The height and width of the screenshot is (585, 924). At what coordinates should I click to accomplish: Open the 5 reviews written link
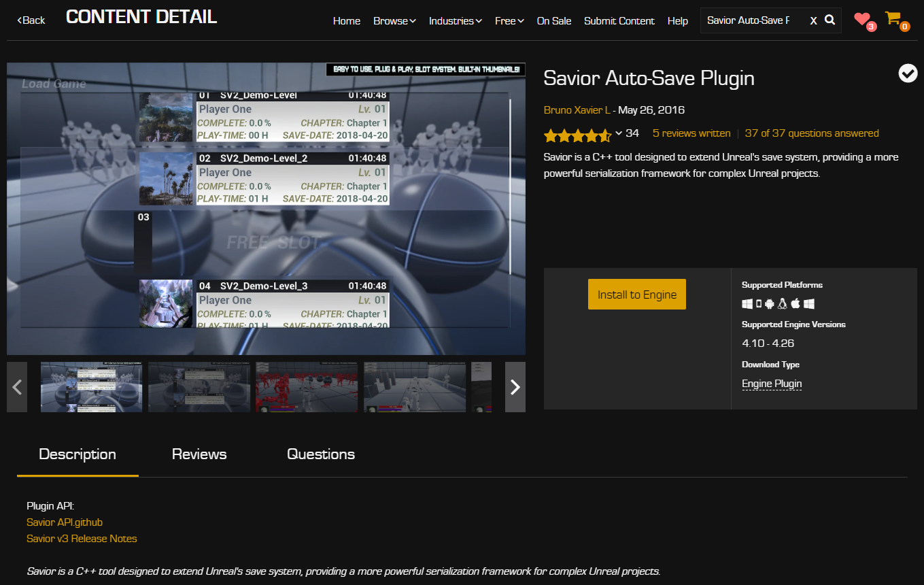click(x=691, y=133)
